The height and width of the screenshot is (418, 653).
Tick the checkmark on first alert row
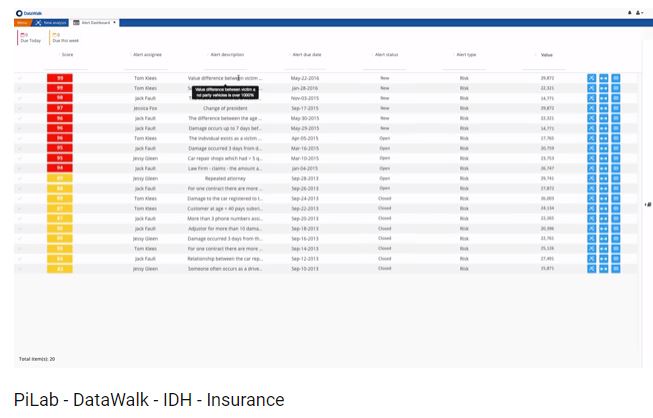(19, 78)
